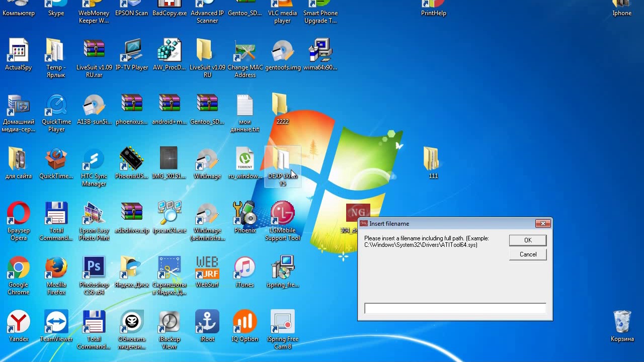The width and height of the screenshot is (644, 362).
Task: Select Скриншоты в Яндекс.Диске icon
Action: (x=169, y=276)
